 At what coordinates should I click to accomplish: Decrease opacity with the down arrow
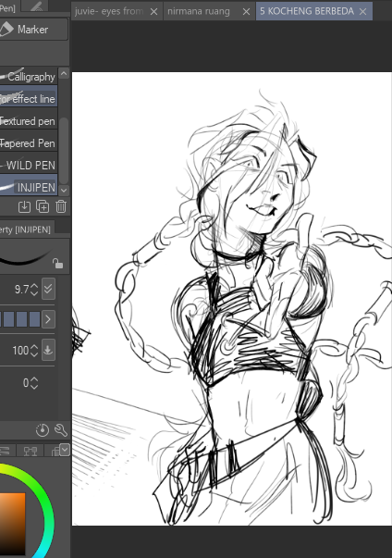pyautogui.click(x=34, y=354)
